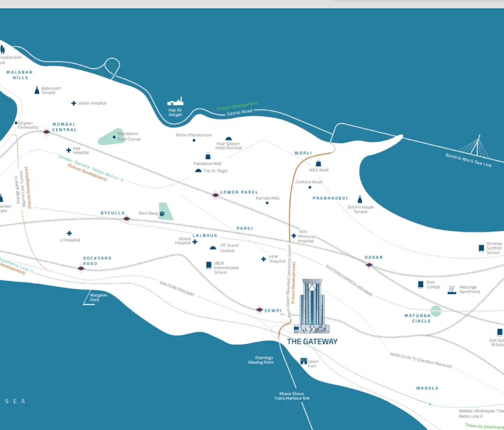Click the Haji Ali Dargah mosque icon
Screen dimensions: 504x430
pos(175,101)
